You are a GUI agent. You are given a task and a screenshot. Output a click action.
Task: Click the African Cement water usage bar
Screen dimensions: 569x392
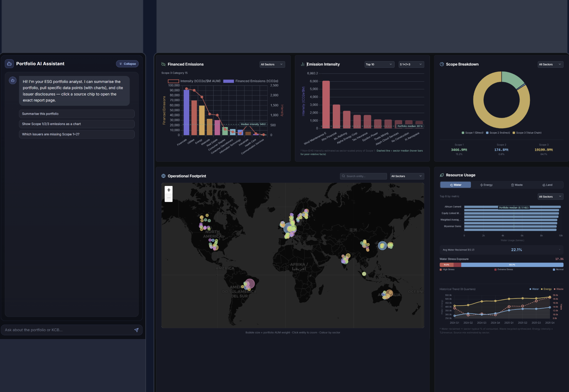512,207
